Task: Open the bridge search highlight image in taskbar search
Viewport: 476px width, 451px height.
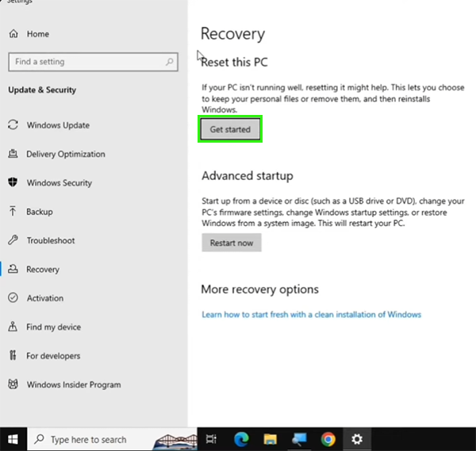Action: point(175,441)
